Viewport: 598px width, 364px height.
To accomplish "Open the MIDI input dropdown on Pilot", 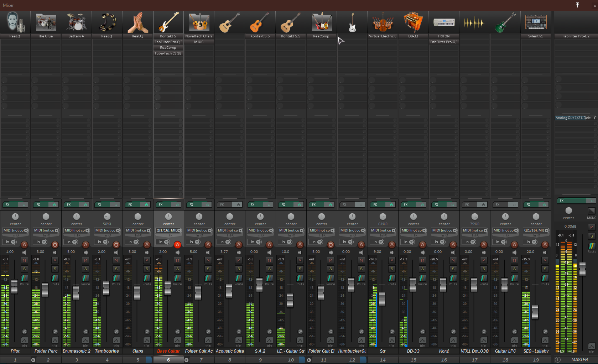I will [x=15, y=230].
